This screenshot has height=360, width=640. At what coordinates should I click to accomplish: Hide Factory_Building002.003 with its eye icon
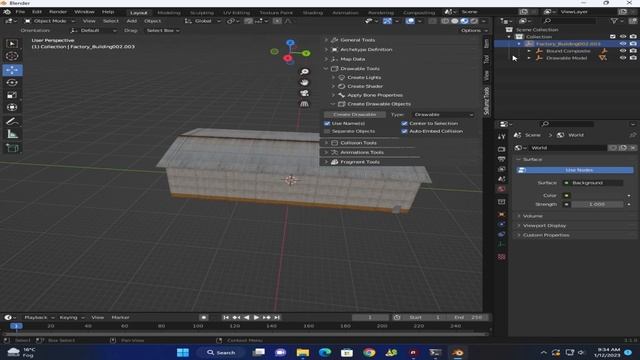(623, 44)
